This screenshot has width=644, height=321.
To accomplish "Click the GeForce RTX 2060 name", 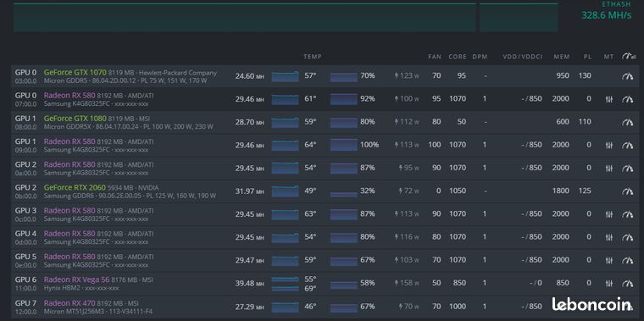I will (75, 187).
